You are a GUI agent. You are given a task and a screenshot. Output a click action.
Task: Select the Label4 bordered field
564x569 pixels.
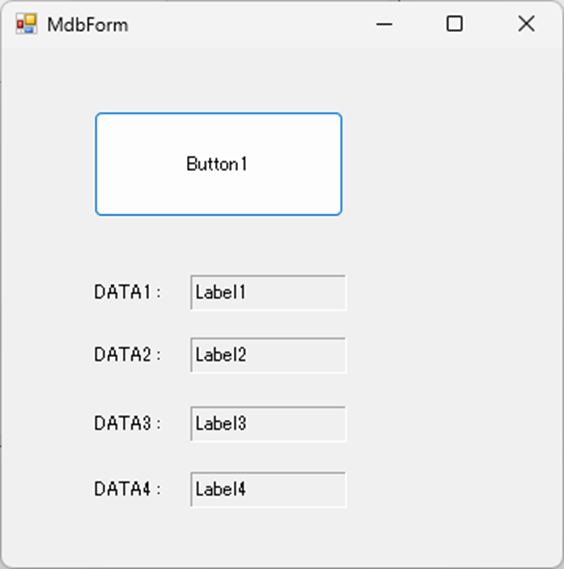pyautogui.click(x=268, y=490)
